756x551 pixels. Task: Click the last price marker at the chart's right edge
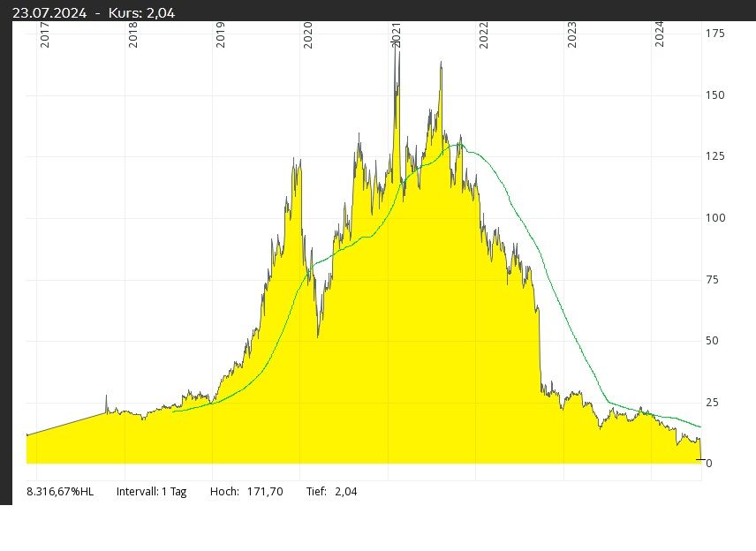point(700,459)
